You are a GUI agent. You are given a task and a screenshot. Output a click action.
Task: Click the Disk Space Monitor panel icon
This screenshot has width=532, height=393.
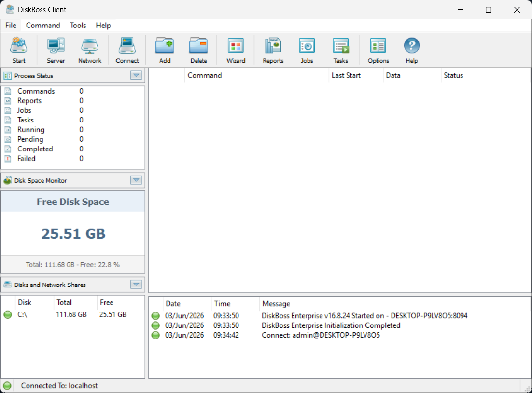pos(8,180)
